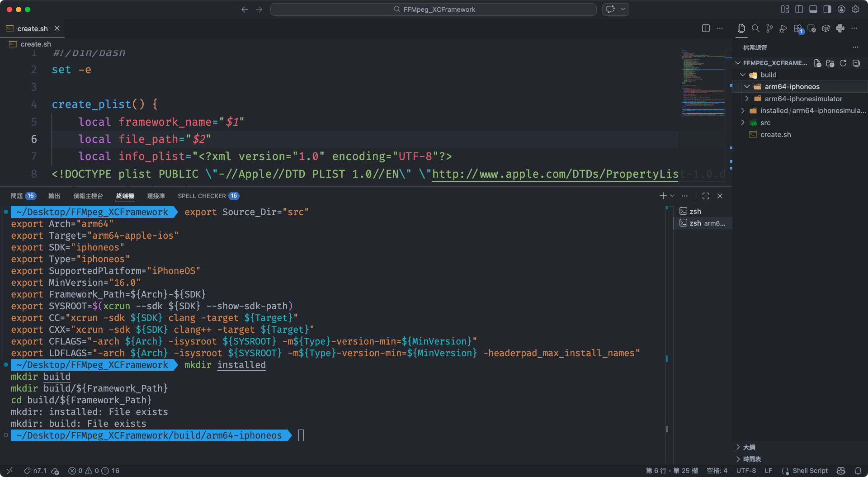Expand the arm64-iphonesimulator folder
The height and width of the screenshot is (477, 868).
coord(747,99)
